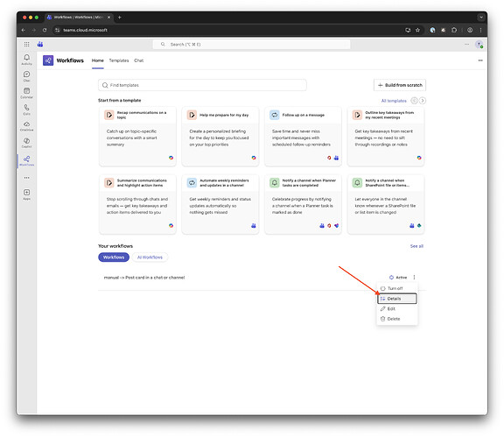Screen dimensions: 504x437
Task: Open Calls in the Teams sidebar
Action: (x=26, y=109)
